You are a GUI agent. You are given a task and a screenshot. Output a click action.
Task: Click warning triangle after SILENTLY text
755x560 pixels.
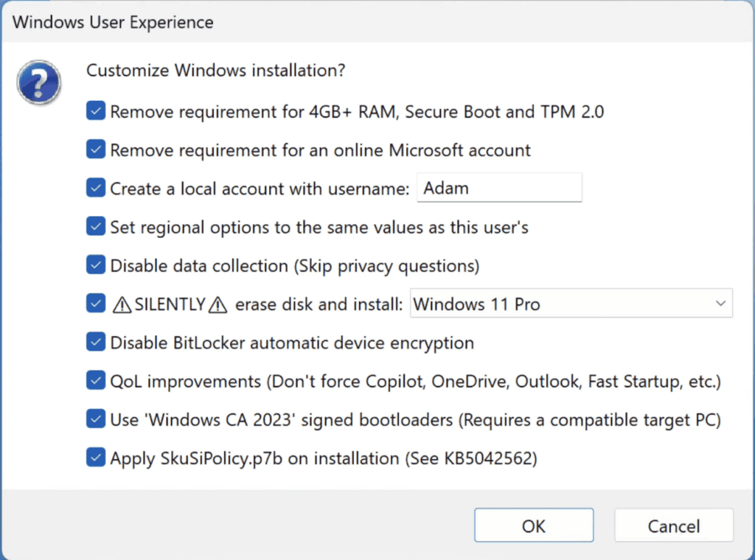218,304
